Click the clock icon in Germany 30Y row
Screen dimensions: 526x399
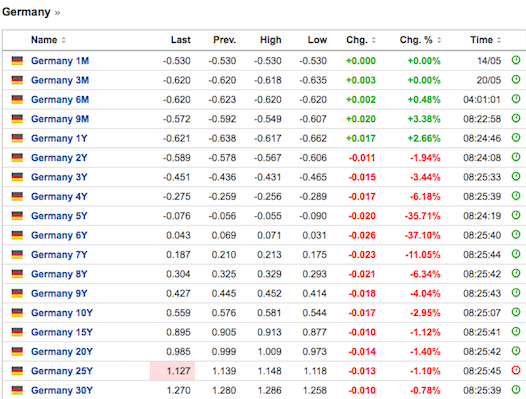click(x=516, y=390)
